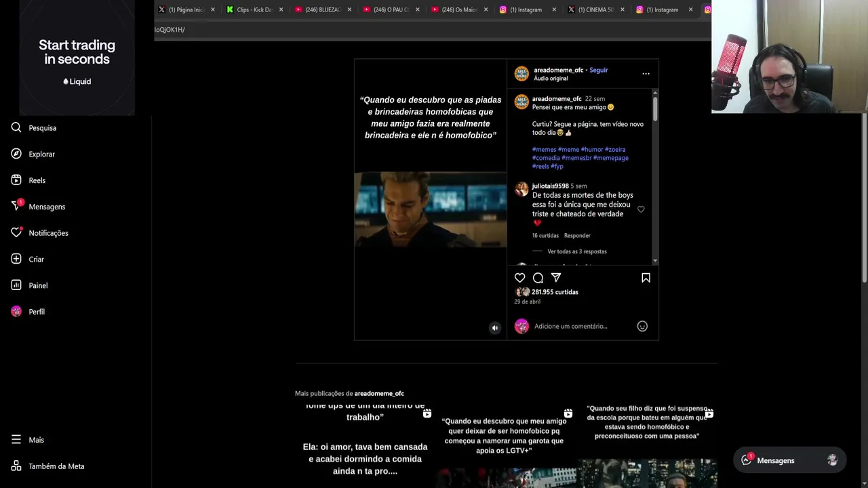The width and height of the screenshot is (868, 488).
Task: Save the post with bookmark icon
Action: point(646,278)
